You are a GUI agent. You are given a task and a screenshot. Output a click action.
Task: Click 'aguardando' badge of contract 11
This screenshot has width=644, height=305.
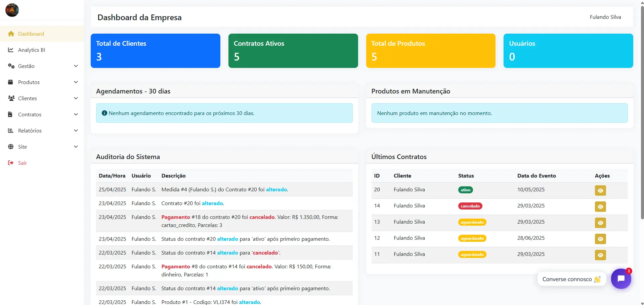472,255
